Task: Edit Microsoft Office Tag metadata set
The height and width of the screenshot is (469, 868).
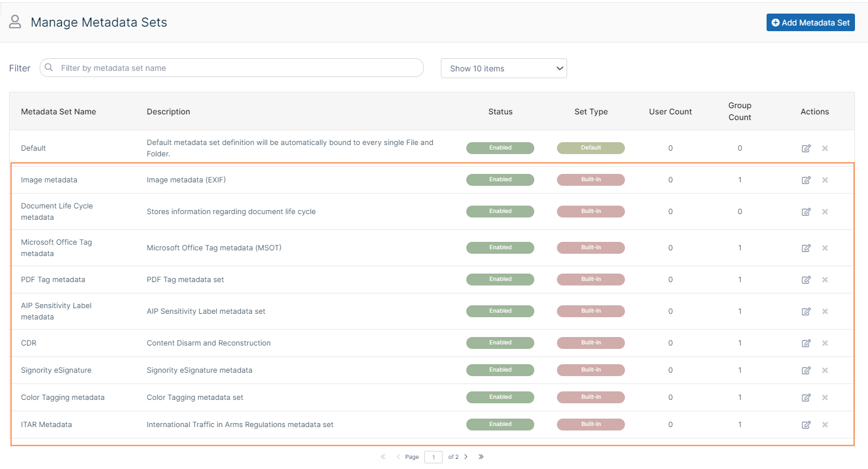Action: point(806,248)
